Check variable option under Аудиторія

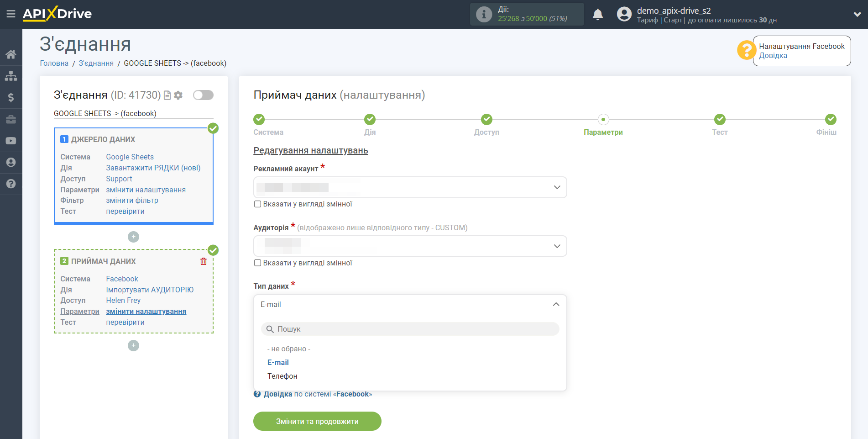(258, 263)
